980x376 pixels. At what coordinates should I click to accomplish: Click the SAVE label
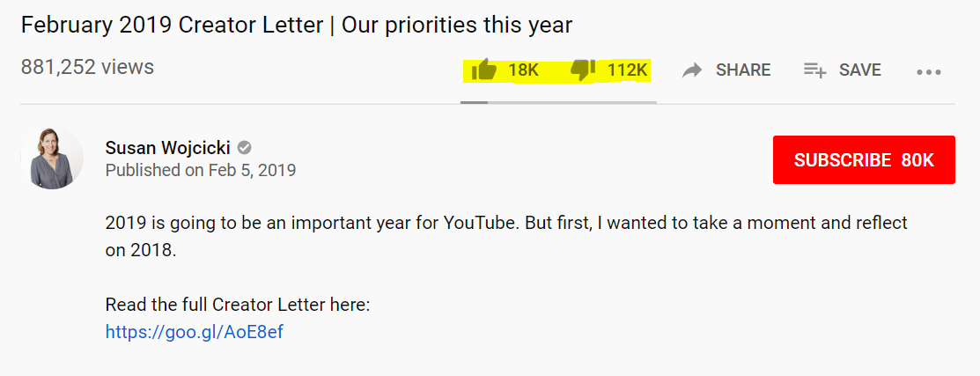coord(860,70)
